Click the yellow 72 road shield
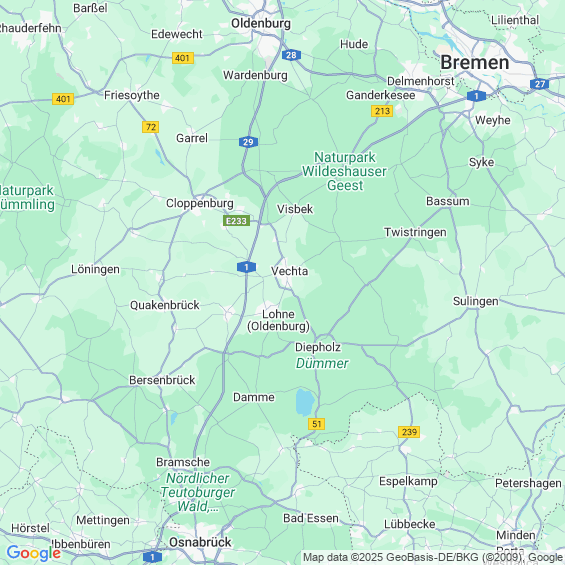The image size is (565, 565). [151, 127]
